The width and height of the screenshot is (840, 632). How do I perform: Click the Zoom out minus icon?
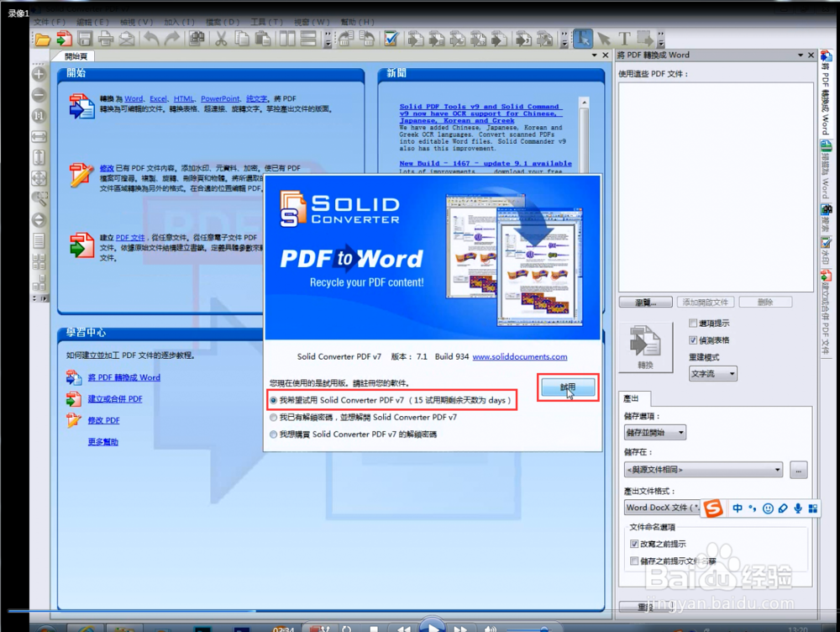tap(39, 96)
